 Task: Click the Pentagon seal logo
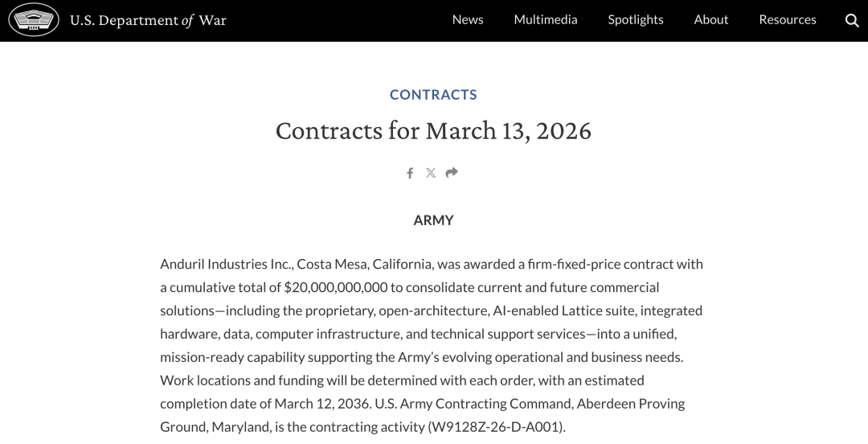pos(34,20)
